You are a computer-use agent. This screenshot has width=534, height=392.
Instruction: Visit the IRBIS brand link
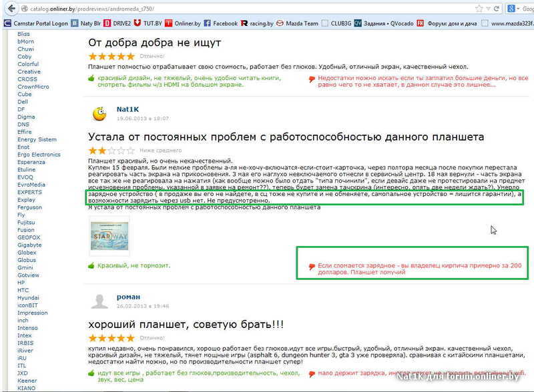coord(25,343)
